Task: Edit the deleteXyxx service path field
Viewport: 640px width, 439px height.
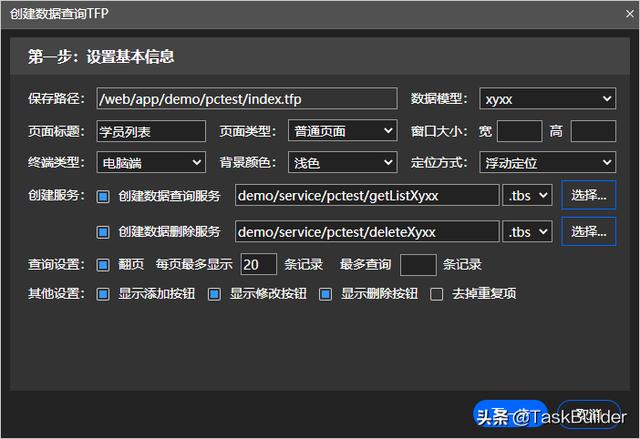Action: pos(367,232)
